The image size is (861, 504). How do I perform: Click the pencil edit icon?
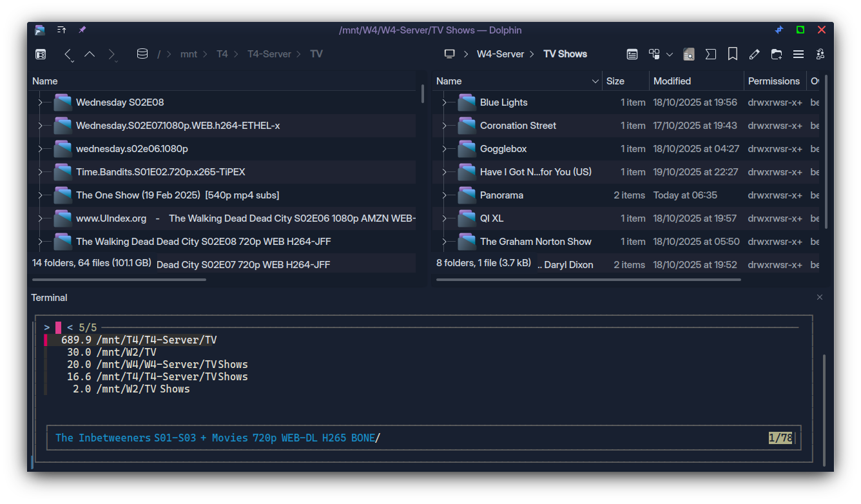754,54
